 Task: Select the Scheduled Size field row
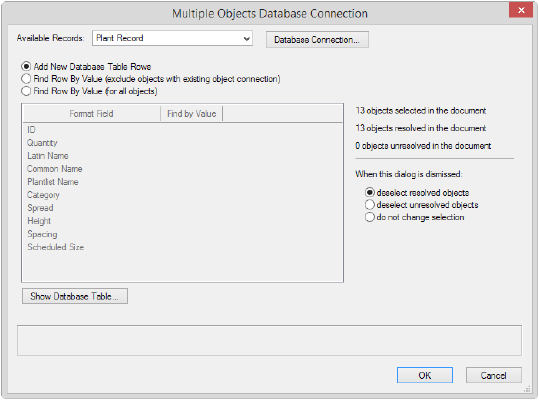[x=182, y=247]
